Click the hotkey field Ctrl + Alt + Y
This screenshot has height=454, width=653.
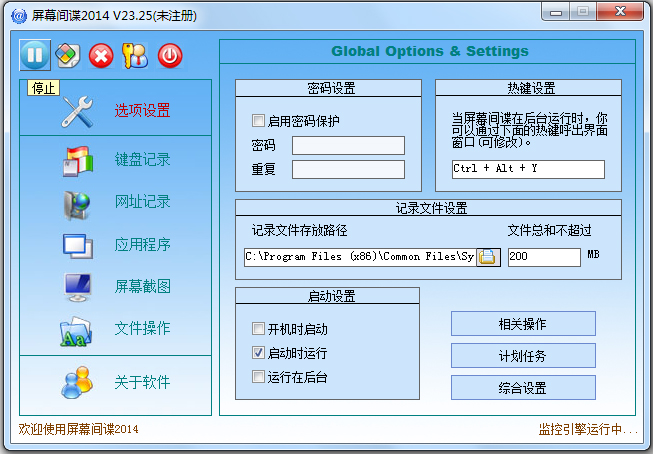527,169
